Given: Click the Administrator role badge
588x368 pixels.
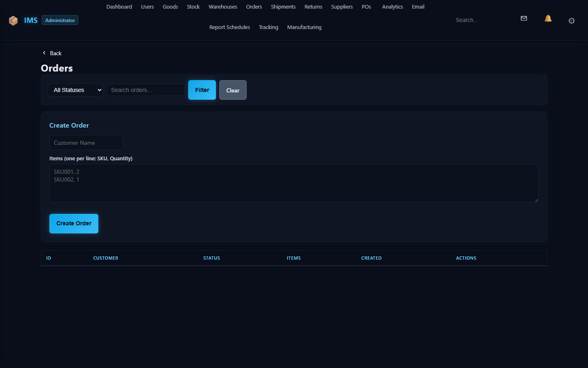Looking at the screenshot, I should pos(60,20).
